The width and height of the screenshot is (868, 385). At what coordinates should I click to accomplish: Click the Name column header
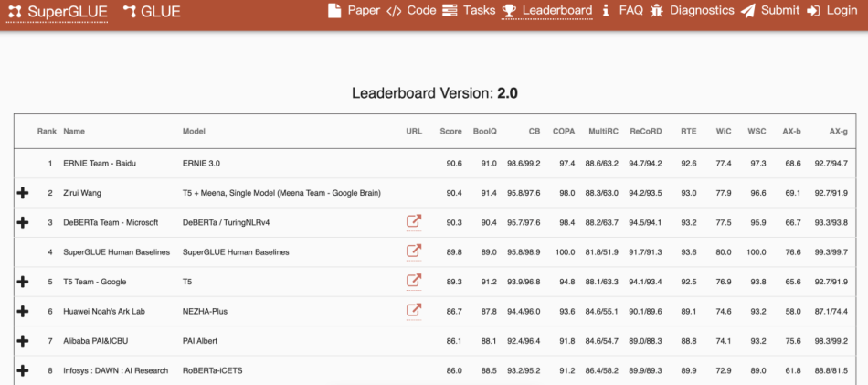pos(74,132)
